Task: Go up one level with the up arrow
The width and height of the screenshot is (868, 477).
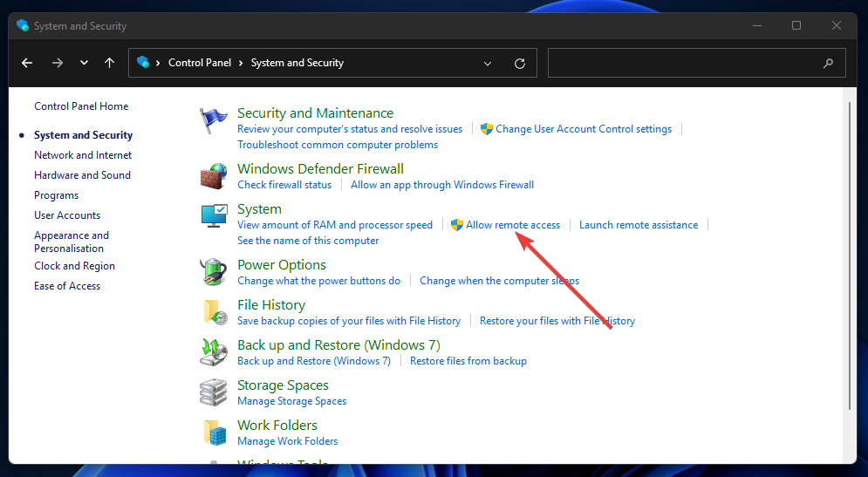Action: tap(110, 63)
